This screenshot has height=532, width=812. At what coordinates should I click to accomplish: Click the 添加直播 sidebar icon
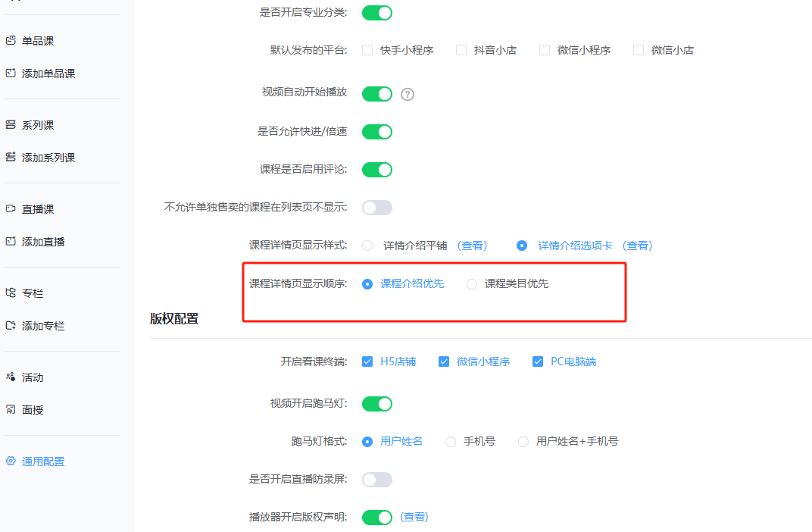(11, 242)
